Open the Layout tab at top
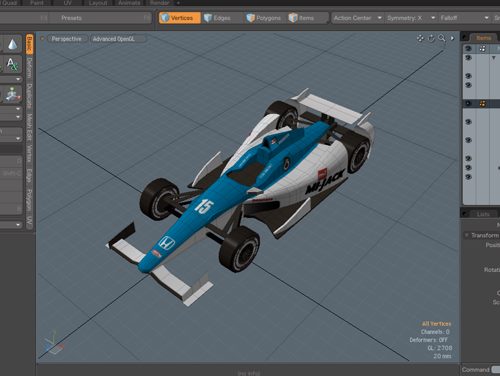This screenshot has width=500, height=376. [98, 3]
